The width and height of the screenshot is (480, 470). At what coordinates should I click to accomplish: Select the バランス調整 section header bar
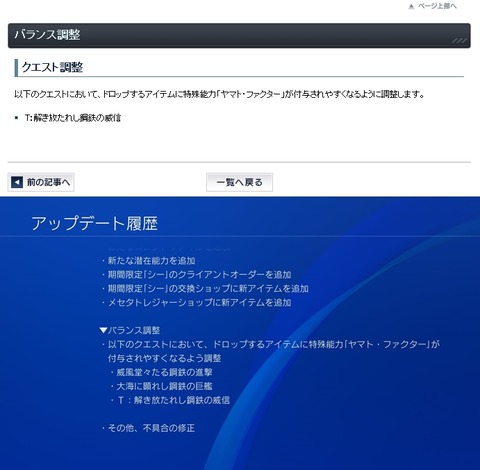tap(239, 36)
